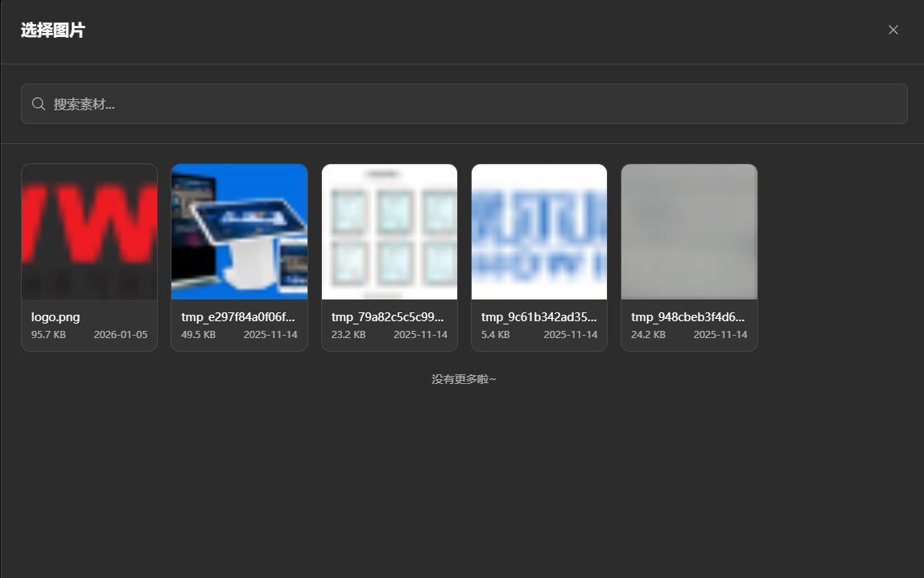The width and height of the screenshot is (924, 578).
Task: Select the grid layout template thumbnail
Action: pyautogui.click(x=389, y=231)
